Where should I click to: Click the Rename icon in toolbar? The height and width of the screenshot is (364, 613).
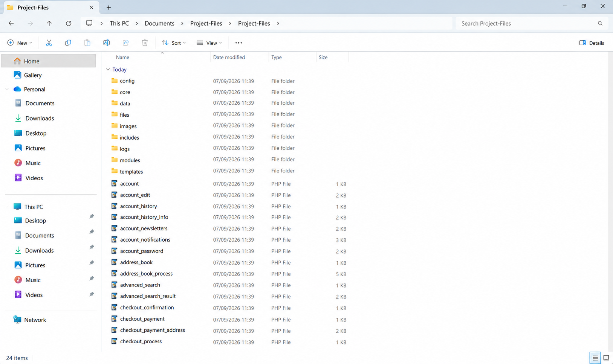coord(107,43)
